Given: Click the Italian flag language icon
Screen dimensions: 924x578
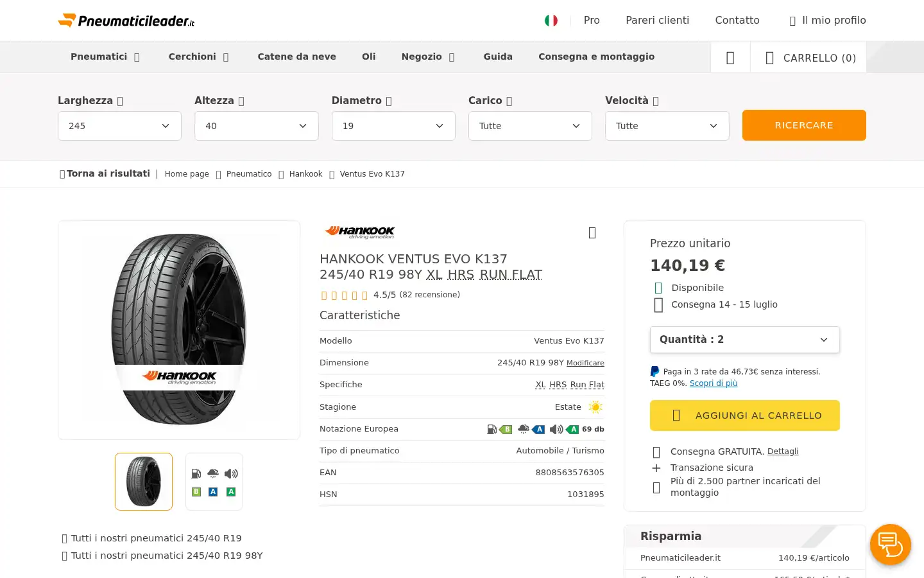Looking at the screenshot, I should 551,21.
